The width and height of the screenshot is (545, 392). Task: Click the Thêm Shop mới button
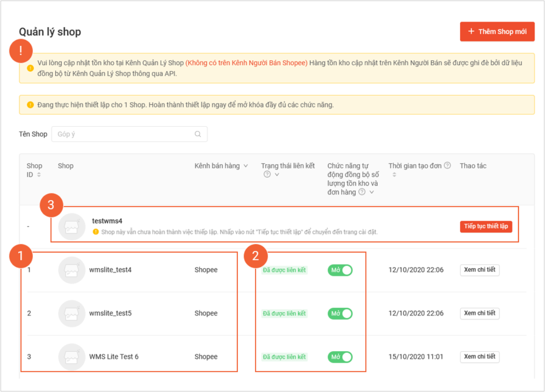pyautogui.click(x=497, y=31)
